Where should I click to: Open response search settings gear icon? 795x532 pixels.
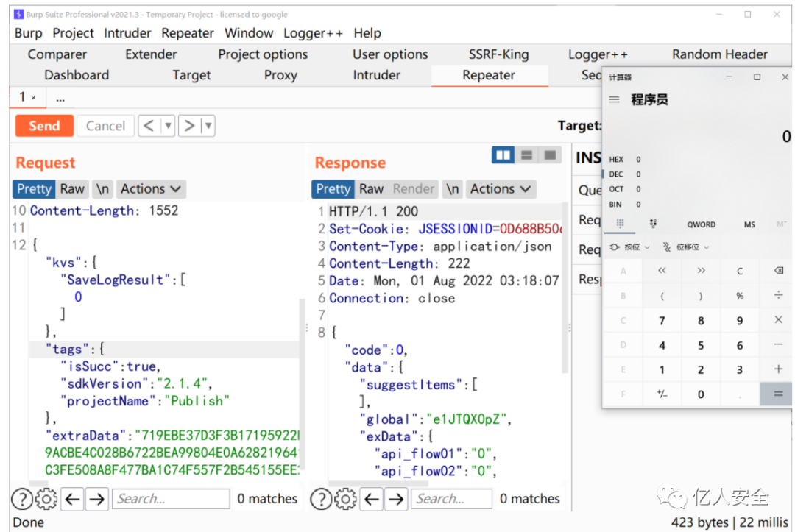345,499
